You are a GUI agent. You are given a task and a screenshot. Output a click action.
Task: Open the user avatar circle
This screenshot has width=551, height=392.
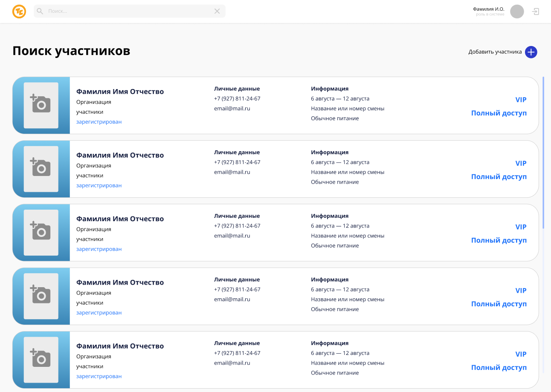[517, 12]
